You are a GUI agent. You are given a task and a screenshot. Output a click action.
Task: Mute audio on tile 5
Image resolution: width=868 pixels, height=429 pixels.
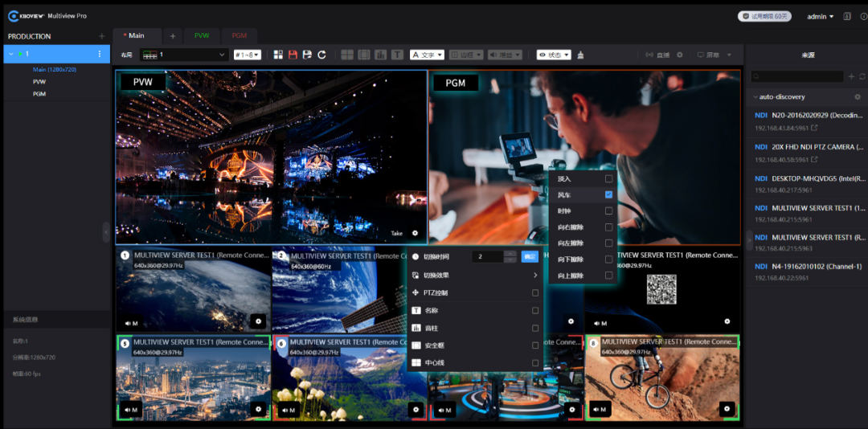pyautogui.click(x=131, y=410)
